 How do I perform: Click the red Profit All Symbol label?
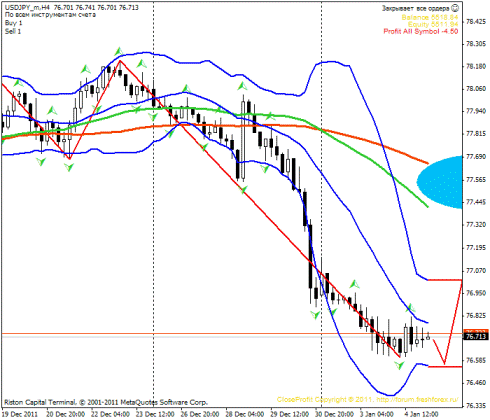pos(421,31)
